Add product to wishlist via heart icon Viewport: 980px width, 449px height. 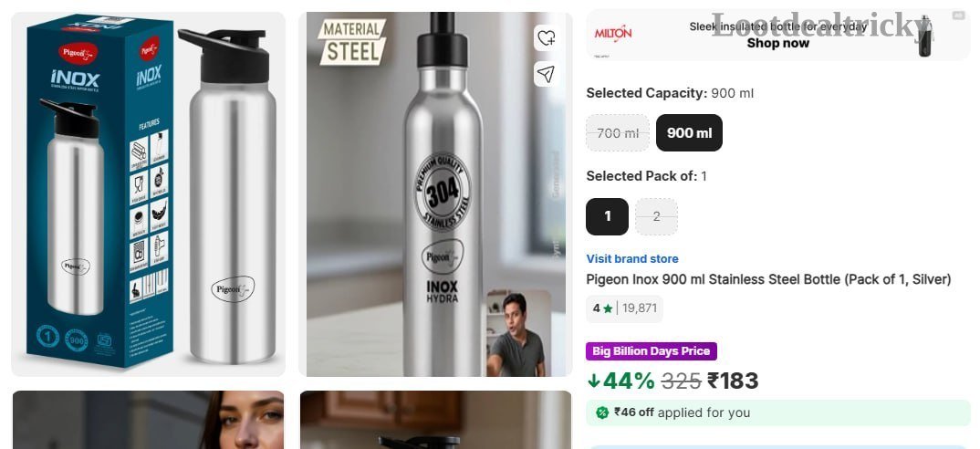tap(546, 37)
